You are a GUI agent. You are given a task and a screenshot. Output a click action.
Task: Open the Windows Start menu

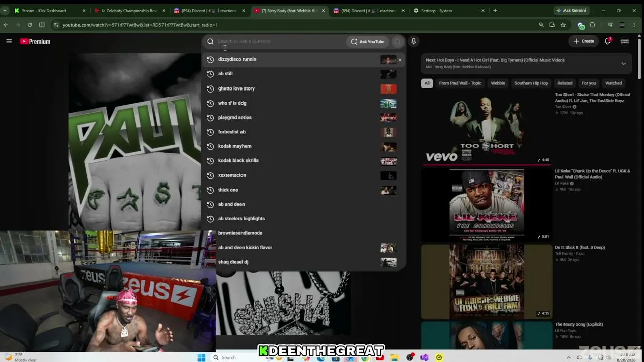coord(201,357)
